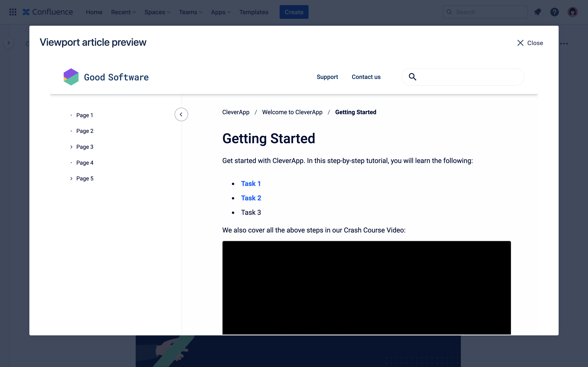Click the Confluence logo
Image resolution: width=588 pixels, height=367 pixels.
pos(48,12)
